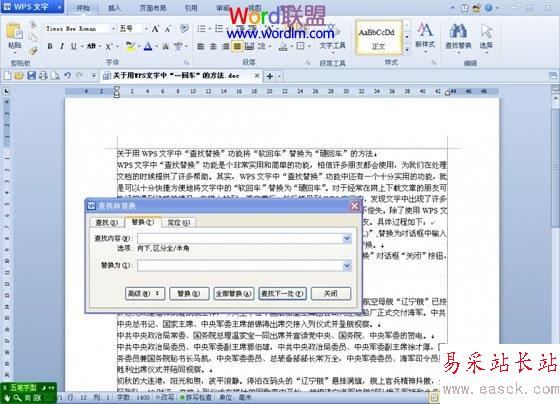Open the Replace with (替换为) dropdown arrow
This screenshot has height=404, width=560.
pos(347,265)
